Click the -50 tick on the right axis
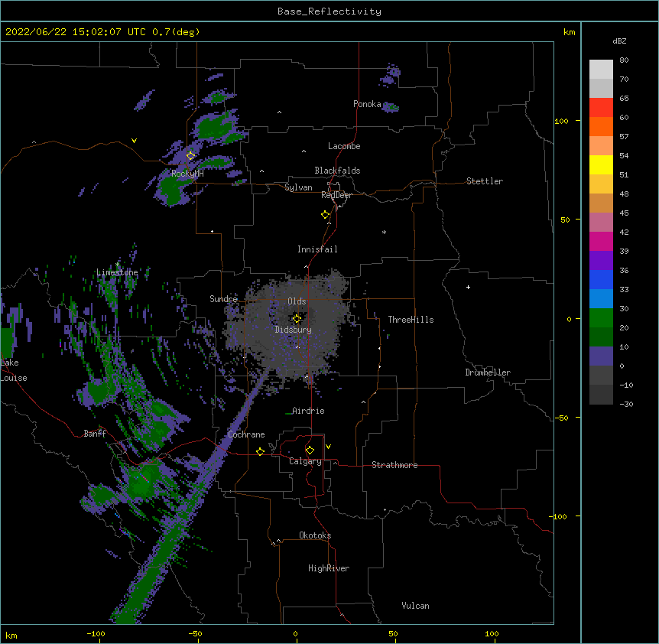 (561, 418)
